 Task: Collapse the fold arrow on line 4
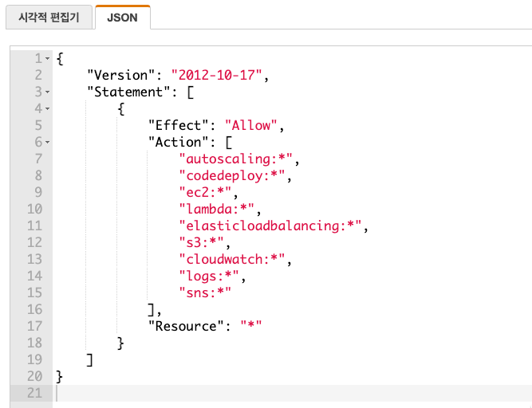[x=48, y=109]
